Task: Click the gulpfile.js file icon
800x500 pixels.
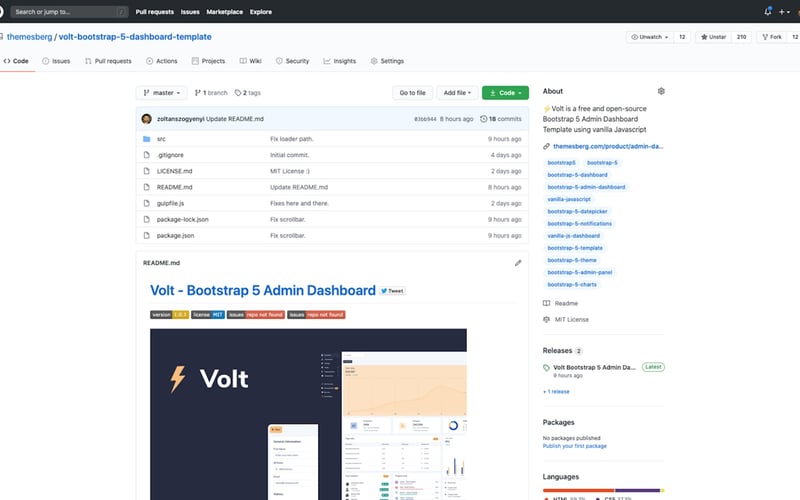Action: click(146, 203)
